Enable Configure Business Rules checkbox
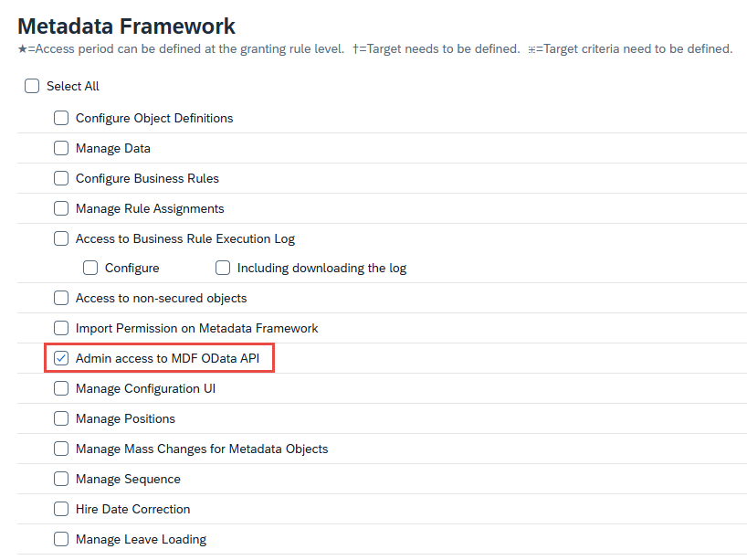The image size is (747, 560). [x=61, y=178]
